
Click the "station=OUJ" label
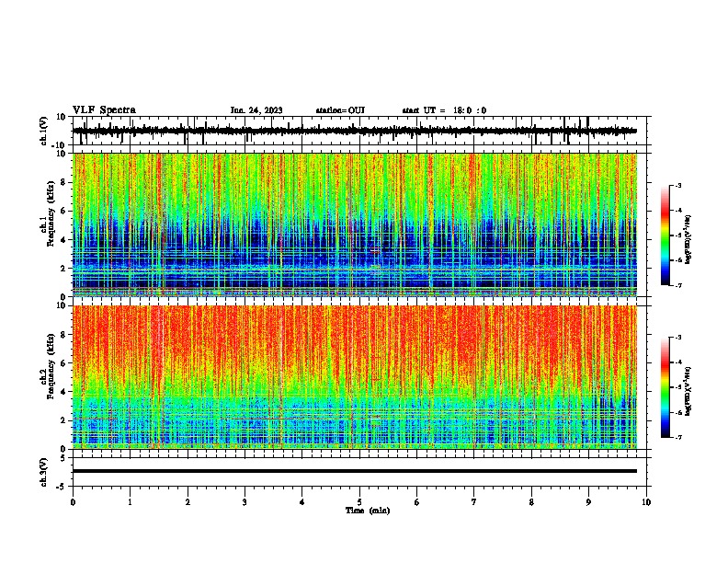coord(340,110)
